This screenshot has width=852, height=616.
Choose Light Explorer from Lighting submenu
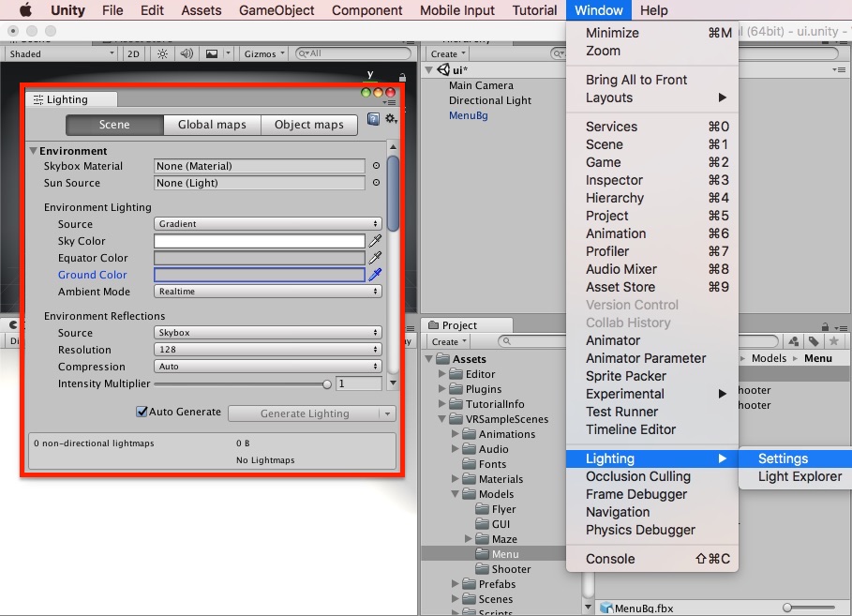click(795, 476)
